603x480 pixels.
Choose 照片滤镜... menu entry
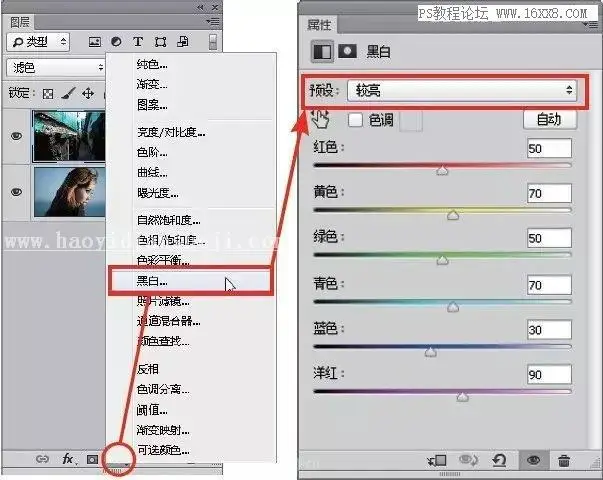(x=163, y=301)
